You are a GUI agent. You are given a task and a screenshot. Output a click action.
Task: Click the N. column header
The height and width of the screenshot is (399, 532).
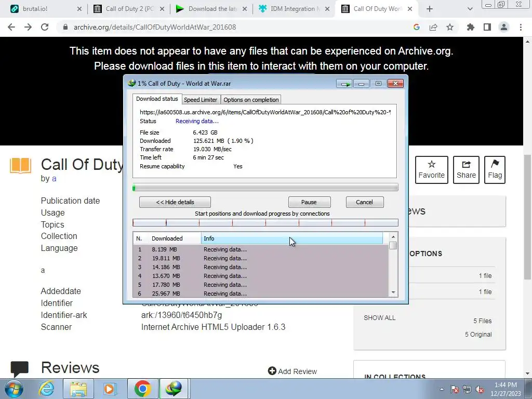(x=141, y=238)
